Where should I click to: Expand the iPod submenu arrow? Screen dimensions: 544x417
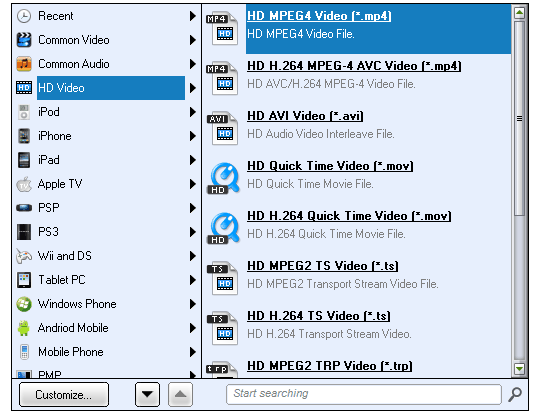pyautogui.click(x=193, y=112)
